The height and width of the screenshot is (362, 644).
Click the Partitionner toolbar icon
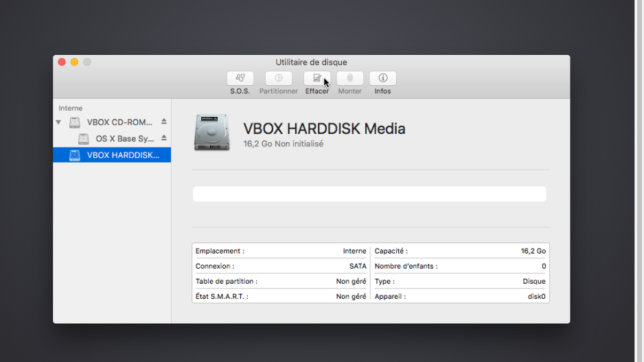[279, 78]
